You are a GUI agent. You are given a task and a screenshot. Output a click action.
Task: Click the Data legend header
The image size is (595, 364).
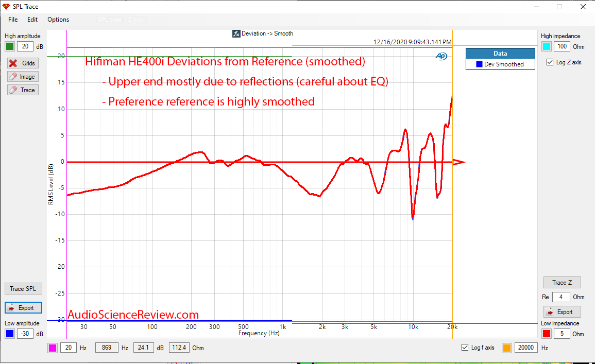click(x=500, y=54)
